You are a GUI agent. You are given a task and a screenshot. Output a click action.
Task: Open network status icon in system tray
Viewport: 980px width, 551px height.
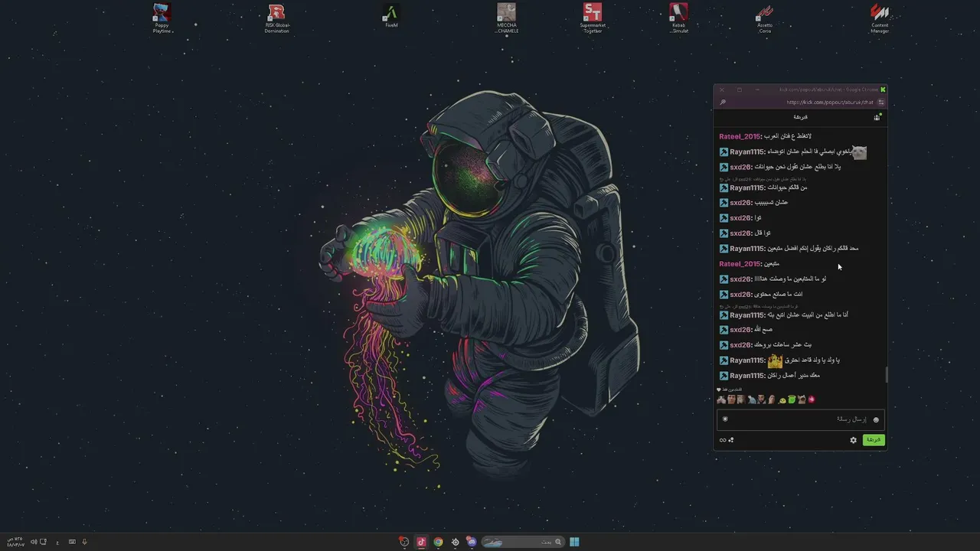pos(43,542)
